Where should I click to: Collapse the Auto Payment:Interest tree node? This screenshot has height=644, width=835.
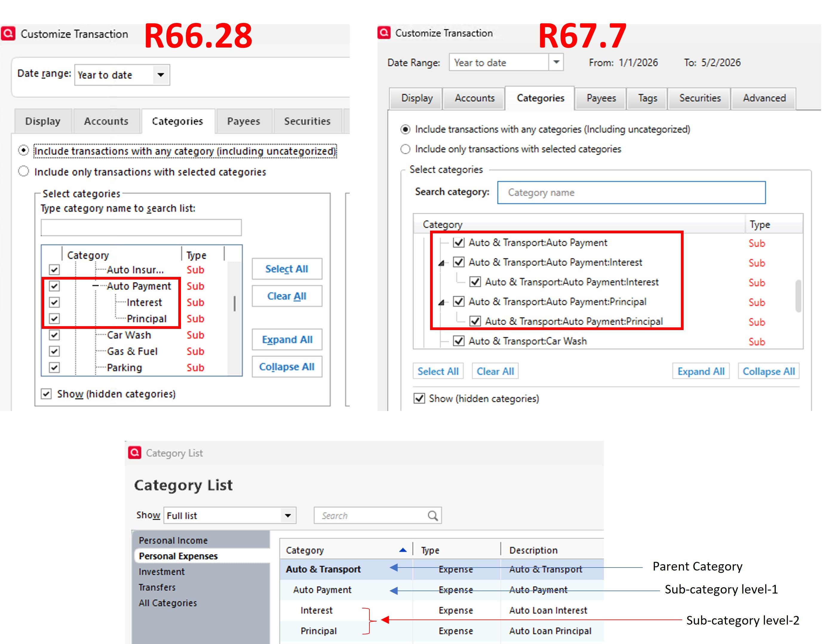(x=442, y=263)
